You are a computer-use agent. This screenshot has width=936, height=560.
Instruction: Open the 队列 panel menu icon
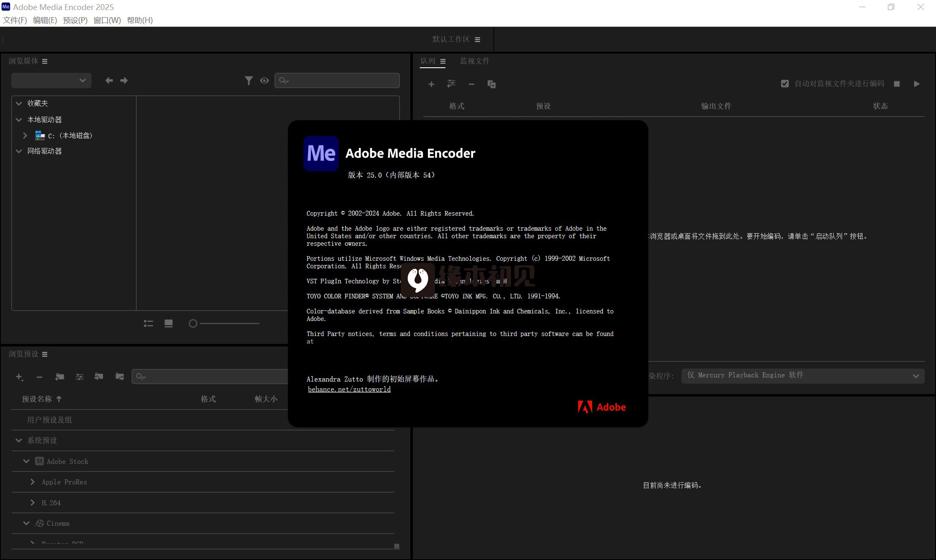click(443, 61)
